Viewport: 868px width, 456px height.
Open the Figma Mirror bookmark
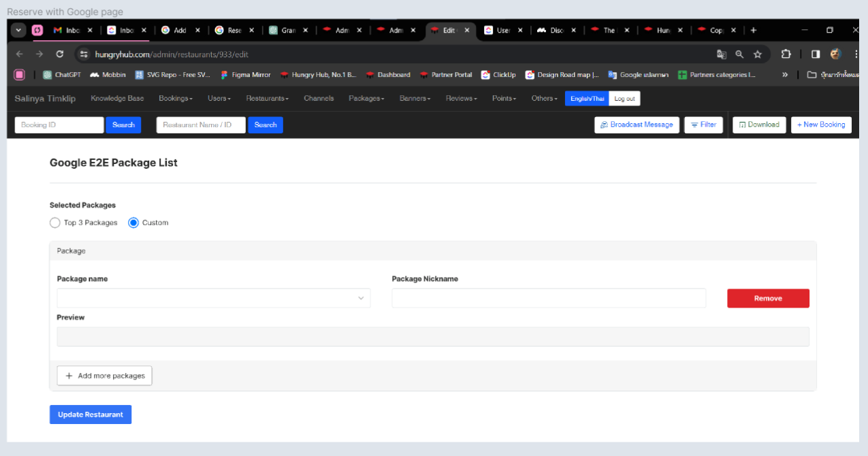point(245,75)
